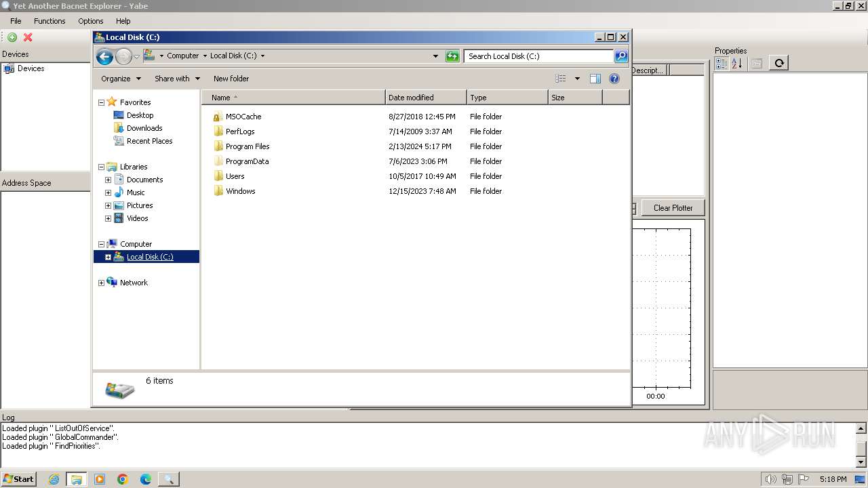Click the green Add device icon in Yabe
This screenshot has width=868, height=488.
(12, 37)
